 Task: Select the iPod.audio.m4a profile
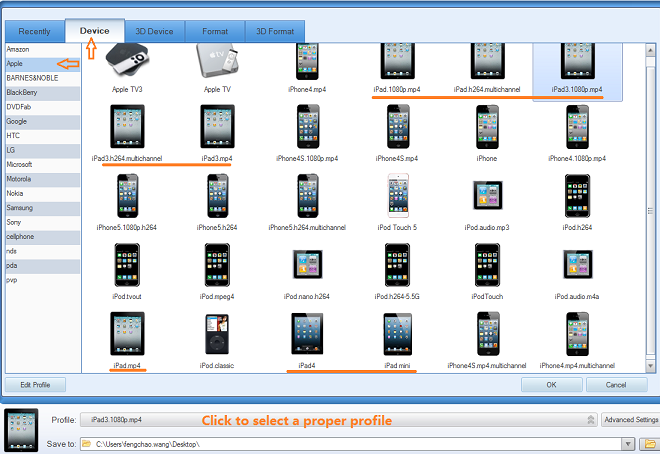(x=578, y=264)
